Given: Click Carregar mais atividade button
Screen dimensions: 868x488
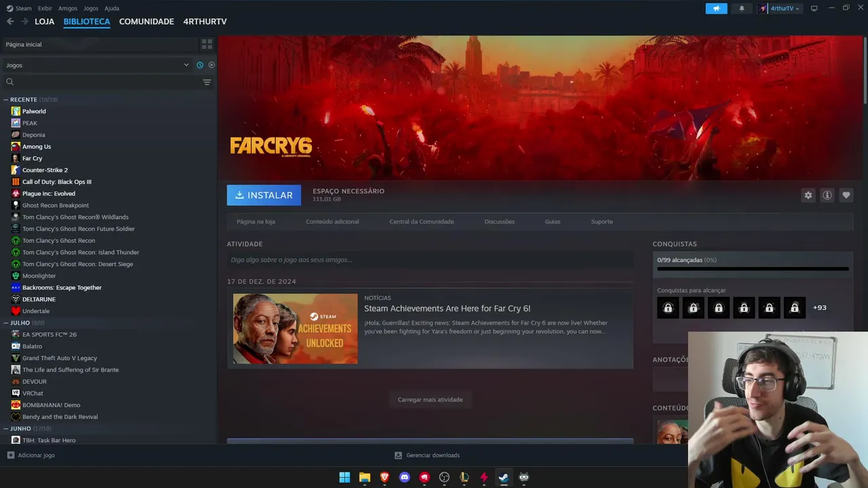Looking at the screenshot, I should [x=431, y=400].
